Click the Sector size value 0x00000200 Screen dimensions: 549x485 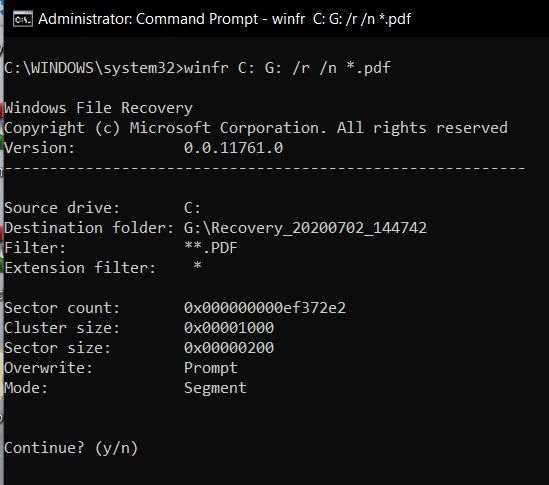point(229,348)
